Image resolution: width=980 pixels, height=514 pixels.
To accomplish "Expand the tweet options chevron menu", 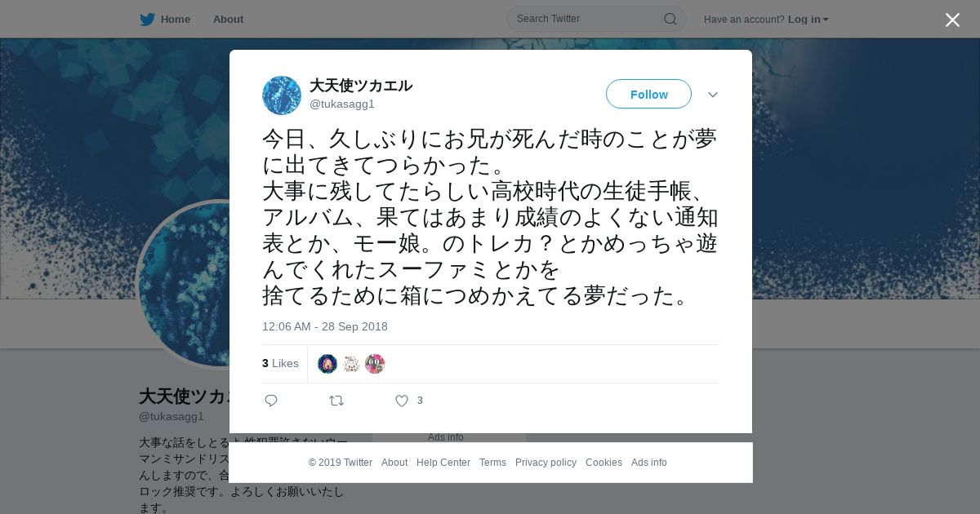I will pos(713,95).
